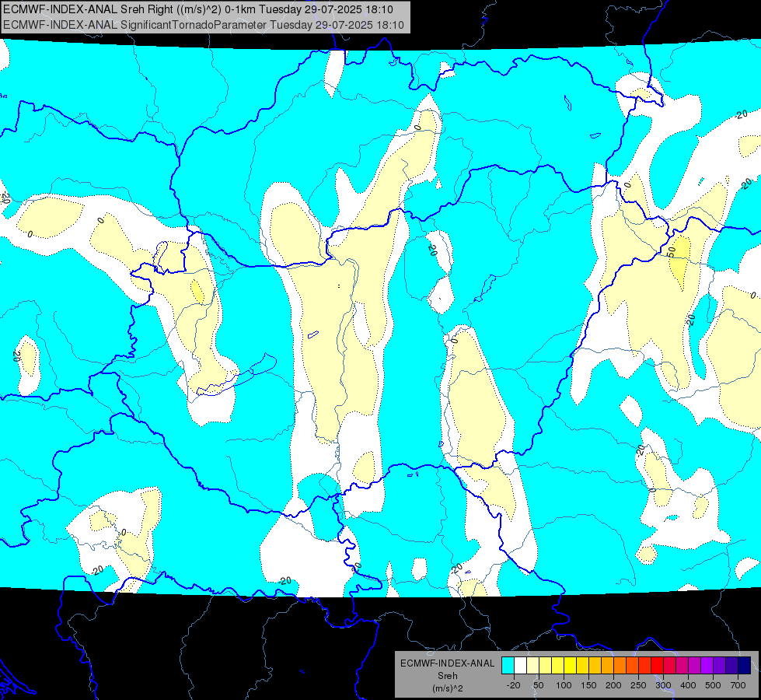
Task: Click the 250 value on the legend scale
Action: tap(638, 685)
